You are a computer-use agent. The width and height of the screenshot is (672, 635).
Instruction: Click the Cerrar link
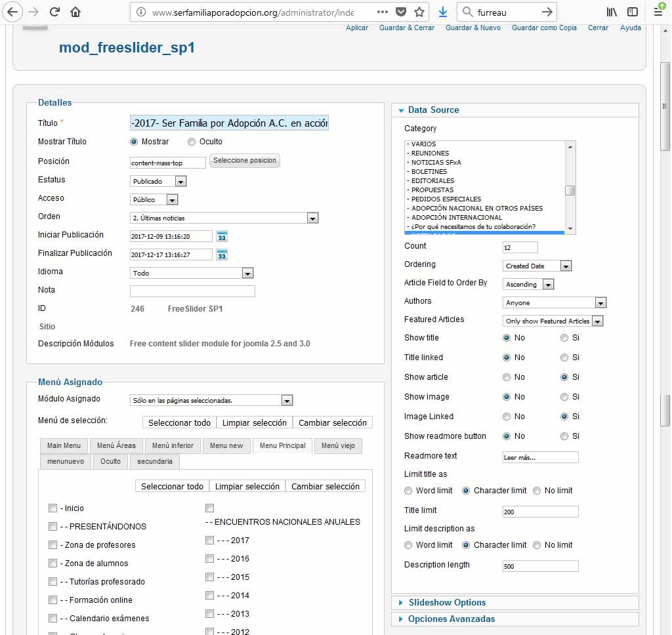598,28
